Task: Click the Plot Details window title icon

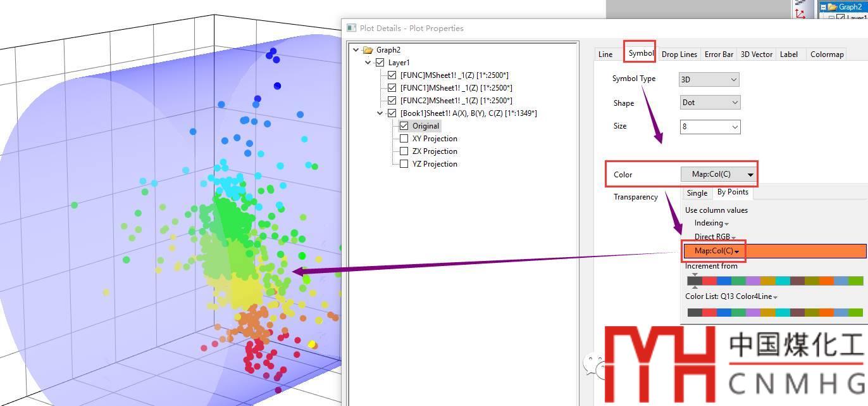Action: [352, 28]
